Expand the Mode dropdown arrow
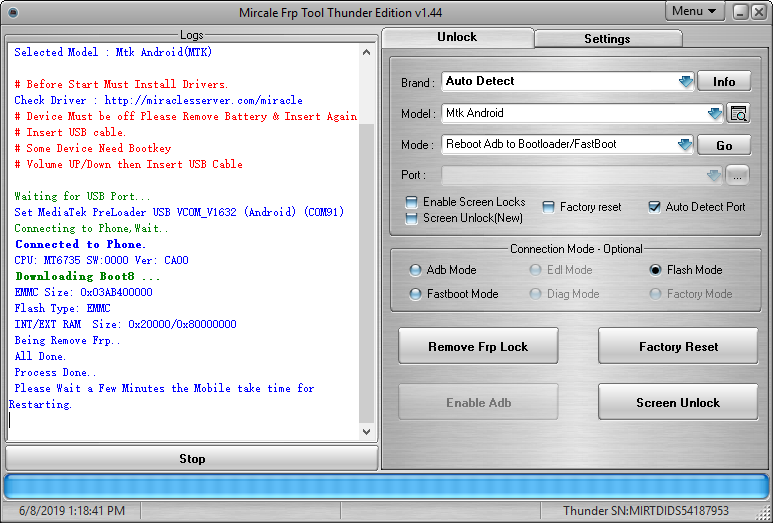The width and height of the screenshot is (773, 523). [685, 145]
